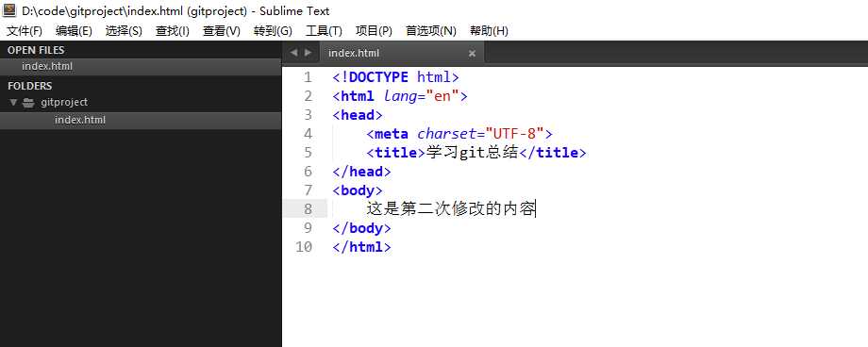Open the 转到(G) menu
868x347 pixels.
(x=273, y=31)
